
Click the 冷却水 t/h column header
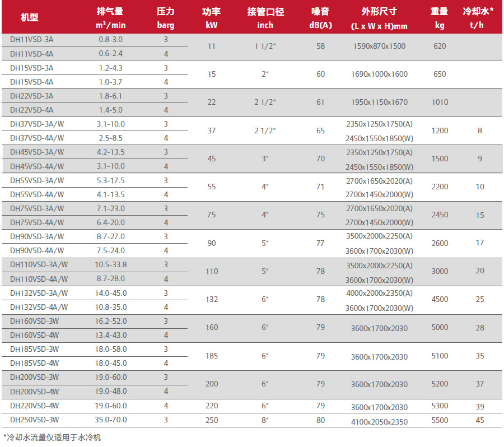pos(479,18)
